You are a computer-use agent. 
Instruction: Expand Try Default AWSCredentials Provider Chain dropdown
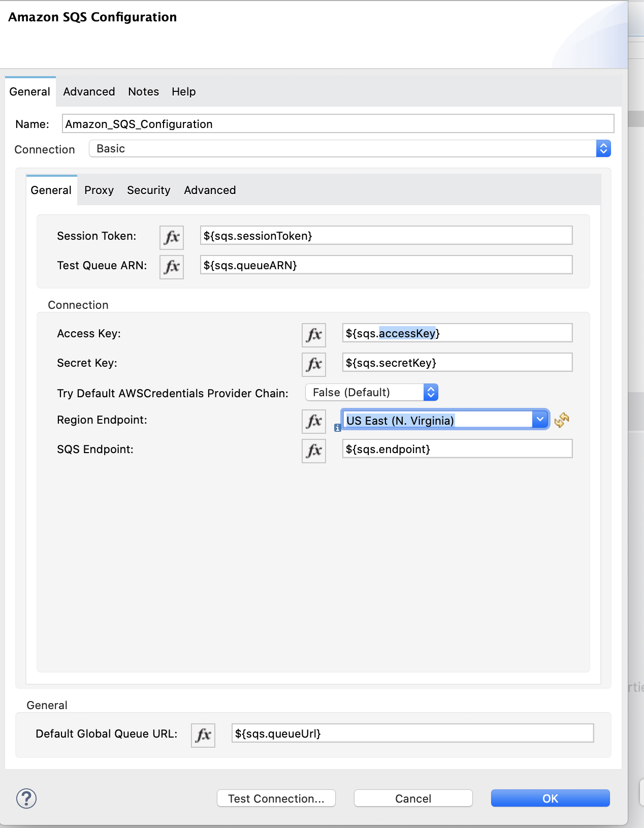click(372, 393)
